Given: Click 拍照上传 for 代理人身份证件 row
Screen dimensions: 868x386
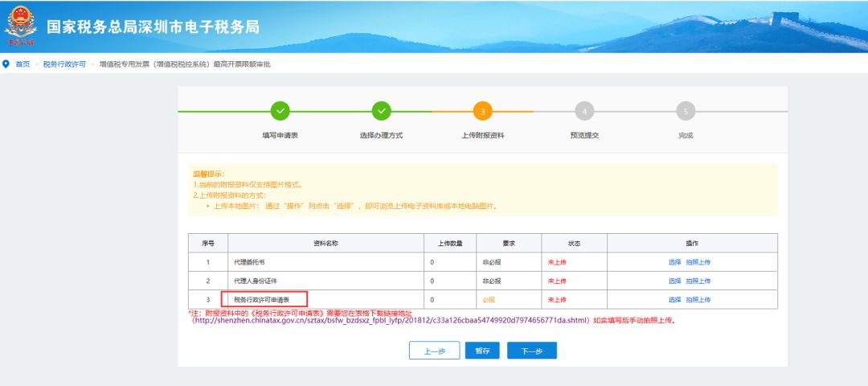Looking at the screenshot, I should click(x=698, y=281).
